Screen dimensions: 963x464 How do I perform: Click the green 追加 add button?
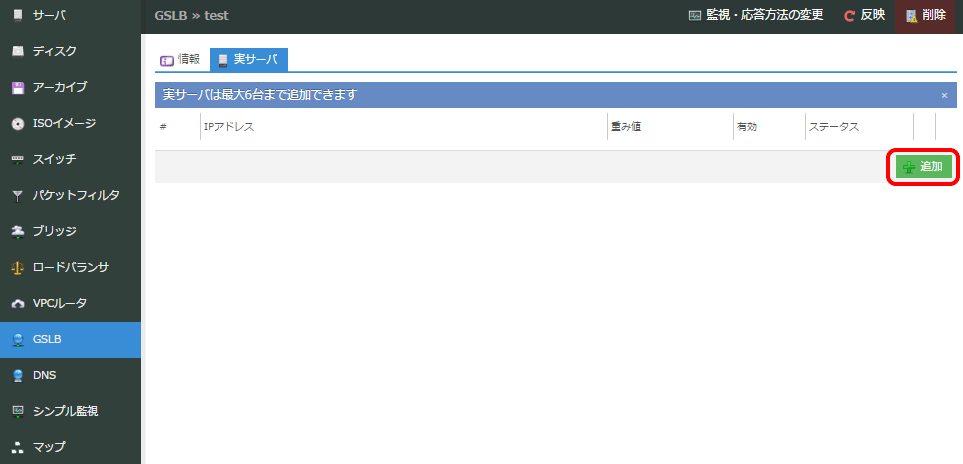point(923,167)
